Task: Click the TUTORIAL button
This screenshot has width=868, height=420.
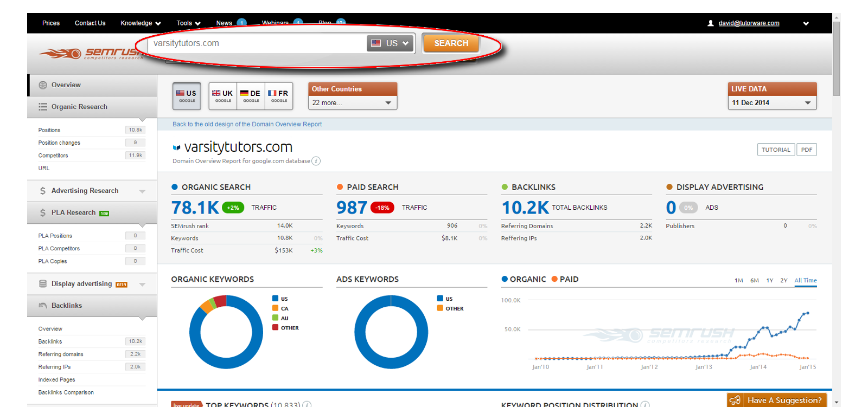Action: (x=776, y=150)
